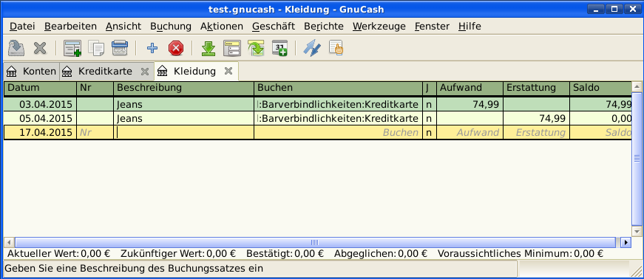
Task: Click the empty Beschreibung field of the new row
Action: click(x=183, y=133)
